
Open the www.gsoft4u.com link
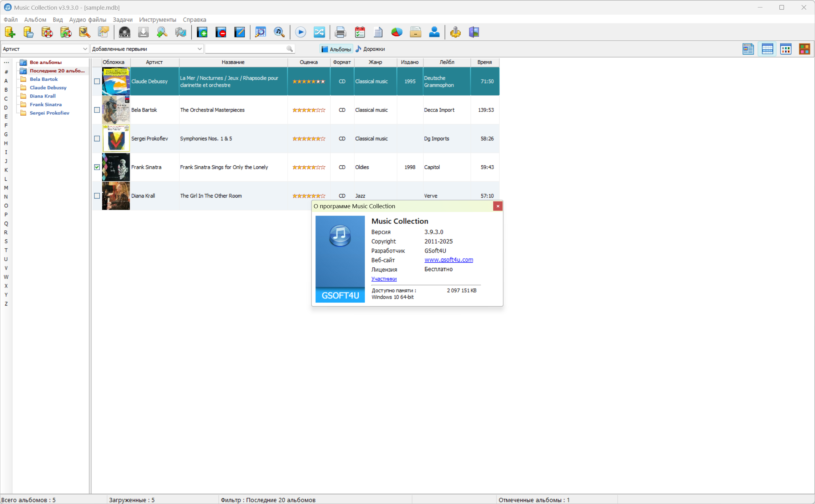tap(448, 260)
